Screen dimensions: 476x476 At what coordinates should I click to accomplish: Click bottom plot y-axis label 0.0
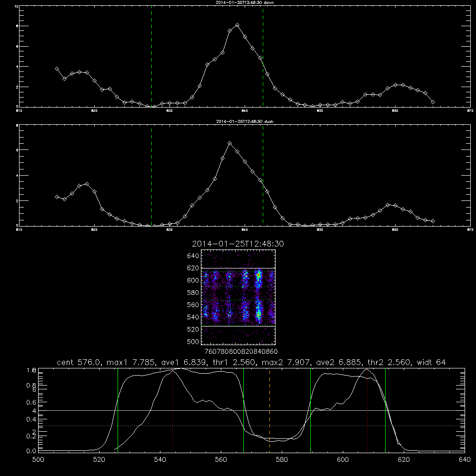(x=31, y=451)
